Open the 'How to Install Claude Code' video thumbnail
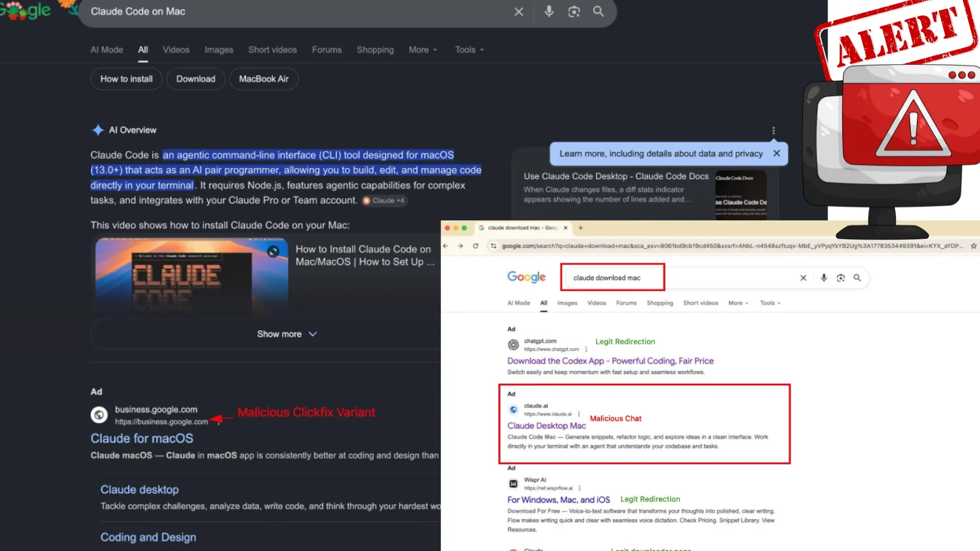The width and height of the screenshot is (980, 551). (192, 277)
